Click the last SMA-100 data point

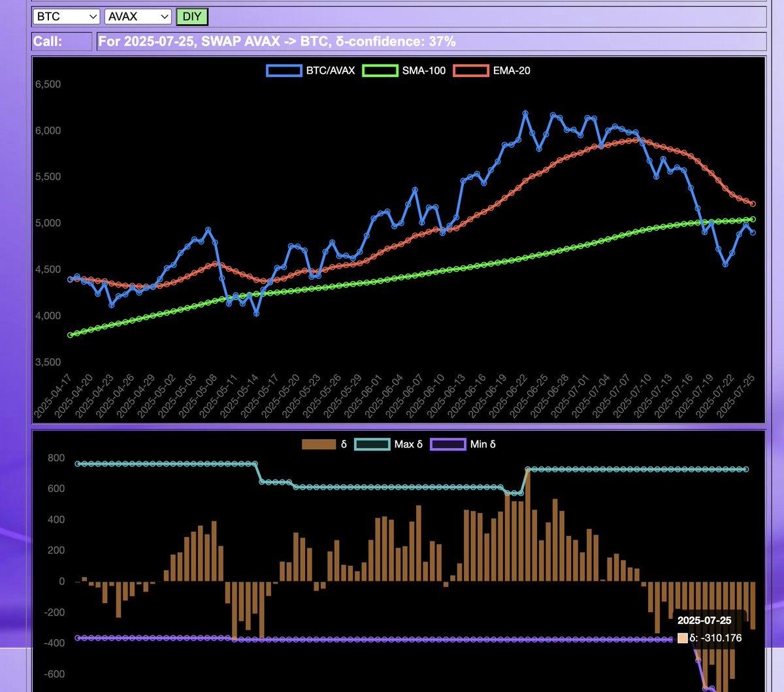pos(753,219)
